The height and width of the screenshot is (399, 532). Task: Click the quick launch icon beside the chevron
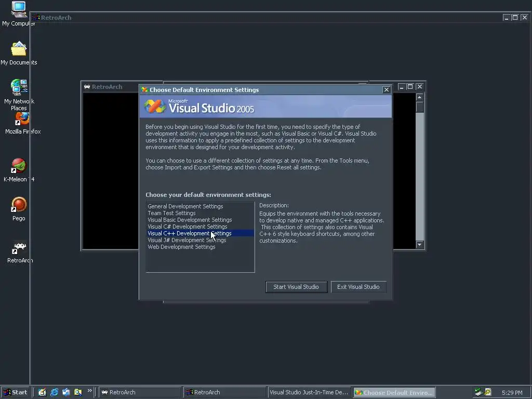pyautogui.click(x=78, y=392)
